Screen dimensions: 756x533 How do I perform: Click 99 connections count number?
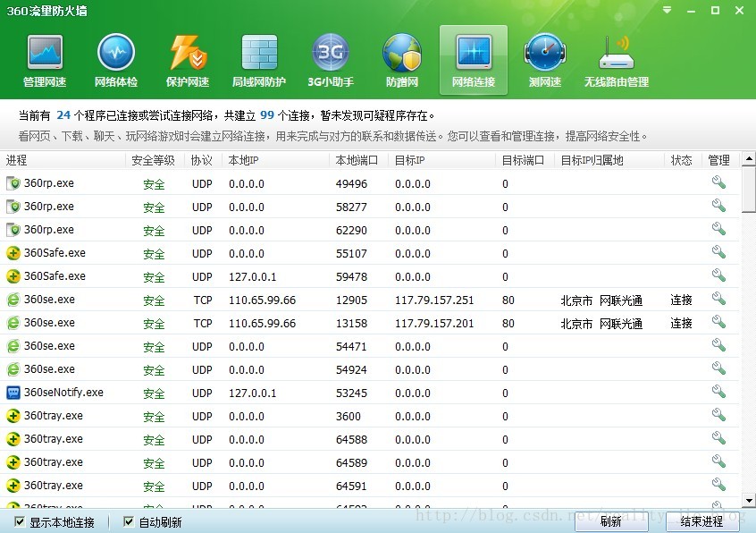click(x=267, y=115)
